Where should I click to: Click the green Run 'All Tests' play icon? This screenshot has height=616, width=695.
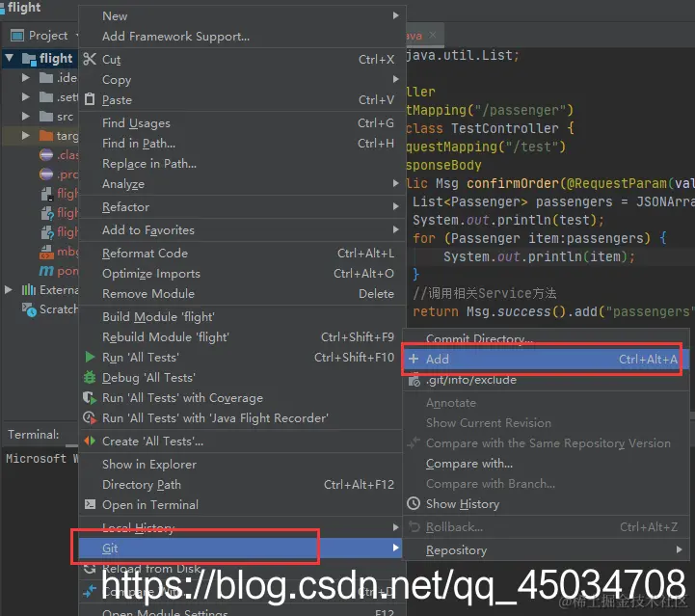[90, 357]
